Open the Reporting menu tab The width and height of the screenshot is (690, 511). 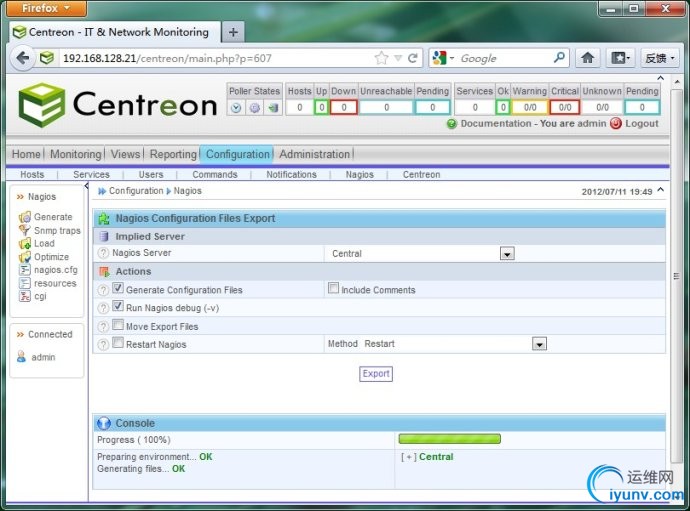(x=173, y=154)
